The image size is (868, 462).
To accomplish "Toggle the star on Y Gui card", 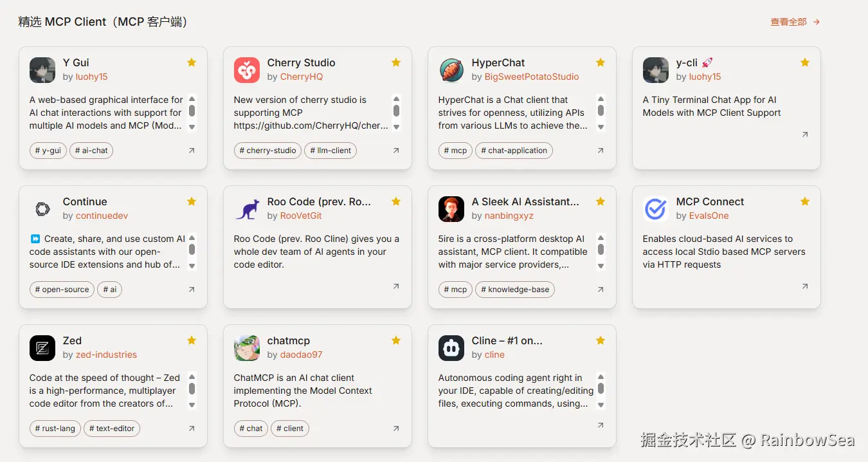I will coord(192,62).
